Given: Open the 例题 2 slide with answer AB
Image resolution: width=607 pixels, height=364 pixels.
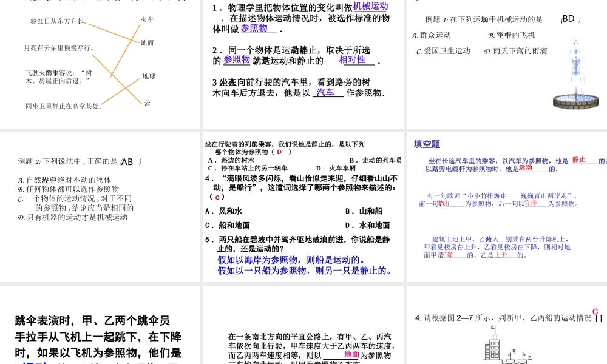Looking at the screenshot, I should pyautogui.click(x=100, y=207).
